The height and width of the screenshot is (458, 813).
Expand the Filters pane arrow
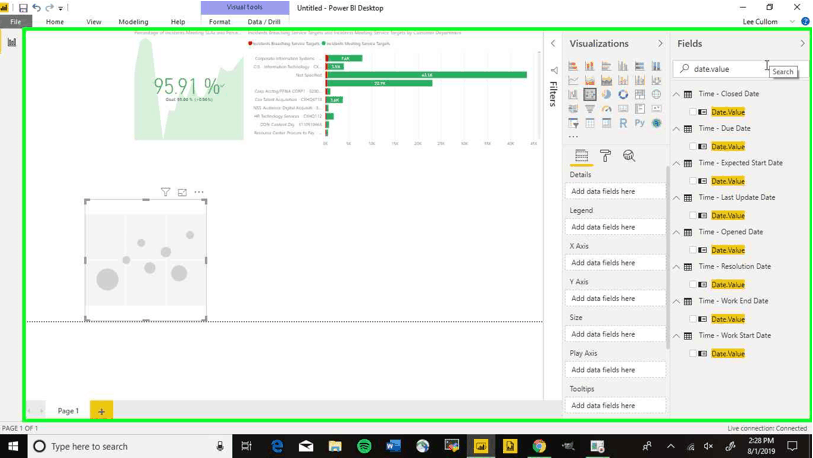click(x=553, y=44)
